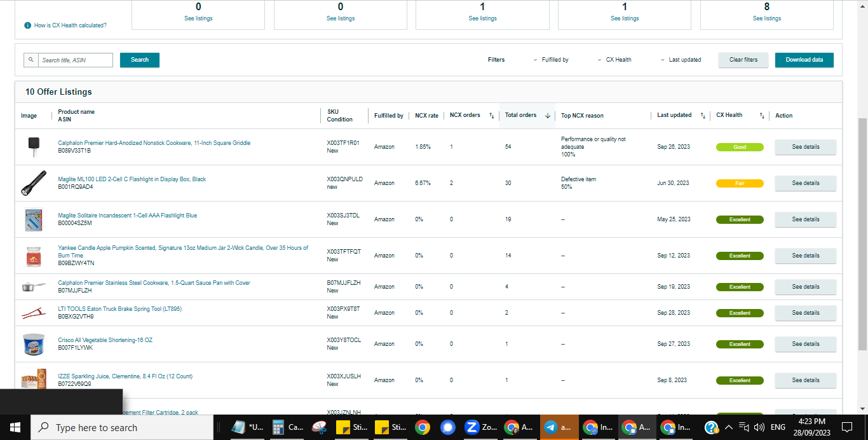The height and width of the screenshot is (440, 868).
Task: Expand the Last updated filter dropdown
Action: coord(681,60)
